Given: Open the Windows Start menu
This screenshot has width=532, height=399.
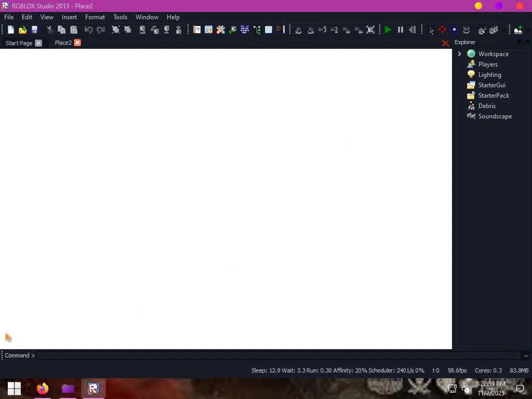Looking at the screenshot, I should tap(14, 389).
